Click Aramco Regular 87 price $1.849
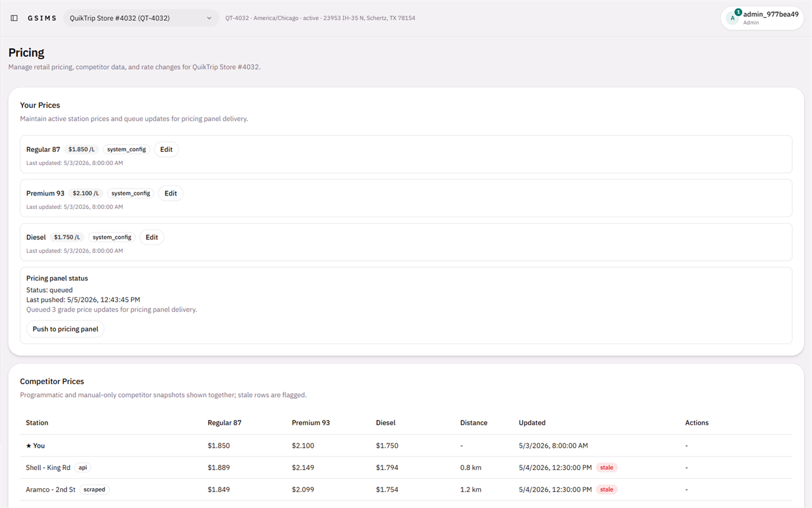 [219, 490]
